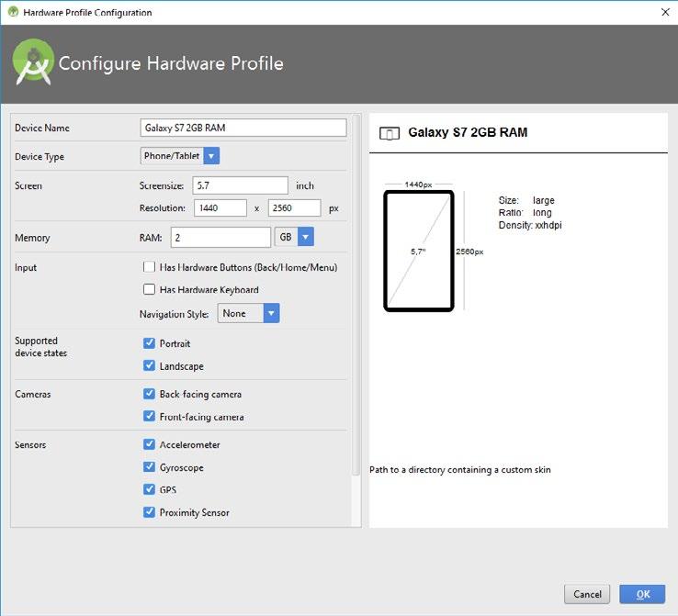
Task: Open the RAM unit GB dropdown
Action: (294, 237)
